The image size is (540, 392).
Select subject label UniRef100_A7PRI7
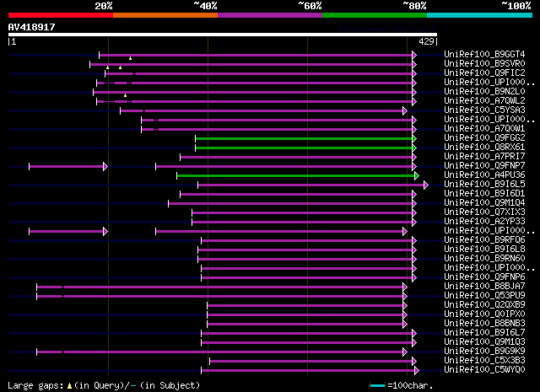[484, 157]
